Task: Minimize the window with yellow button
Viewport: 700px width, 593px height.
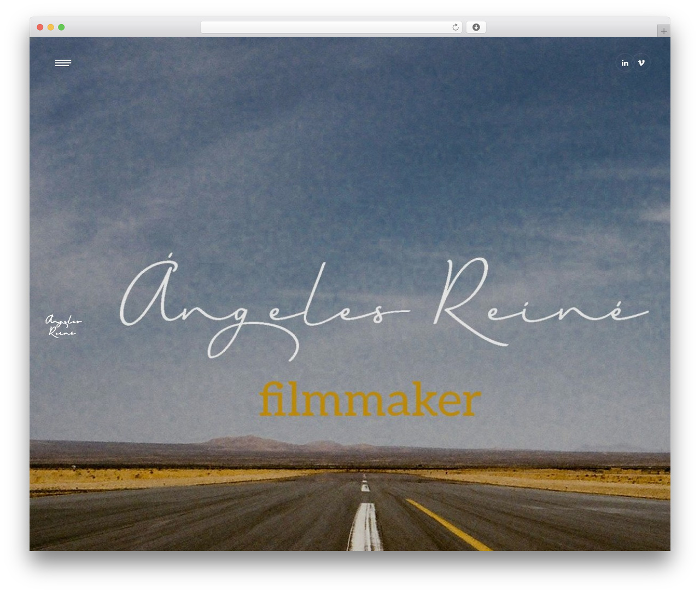Action: (x=51, y=27)
